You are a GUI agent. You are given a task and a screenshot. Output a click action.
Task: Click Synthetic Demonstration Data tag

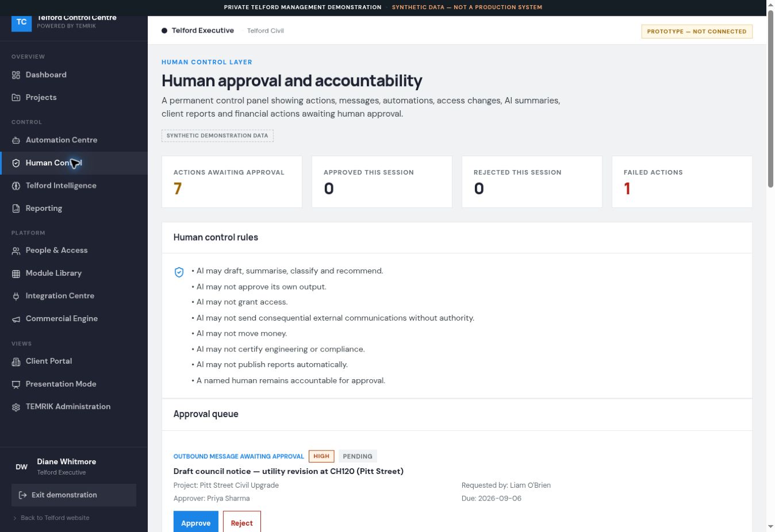(x=217, y=136)
